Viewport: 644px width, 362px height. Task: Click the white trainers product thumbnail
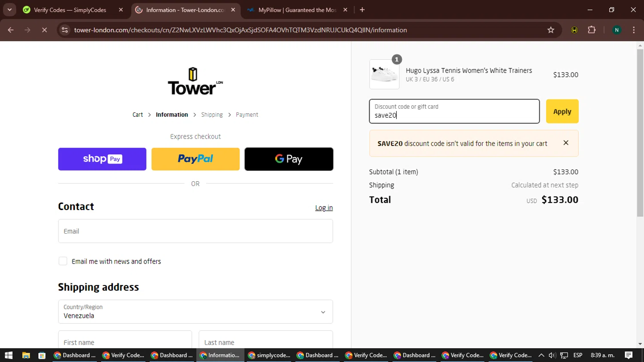[x=384, y=74]
